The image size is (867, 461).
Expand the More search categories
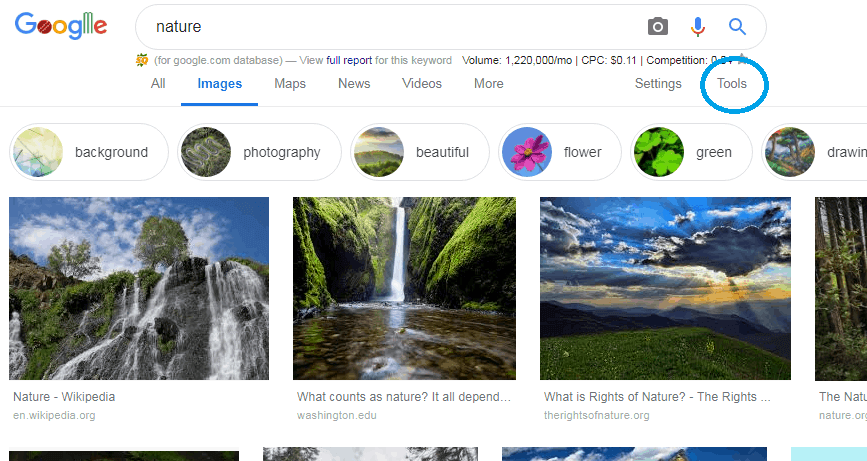(489, 84)
